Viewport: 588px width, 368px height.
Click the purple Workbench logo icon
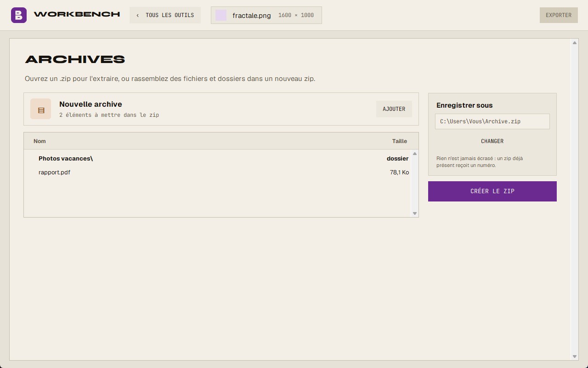point(19,15)
